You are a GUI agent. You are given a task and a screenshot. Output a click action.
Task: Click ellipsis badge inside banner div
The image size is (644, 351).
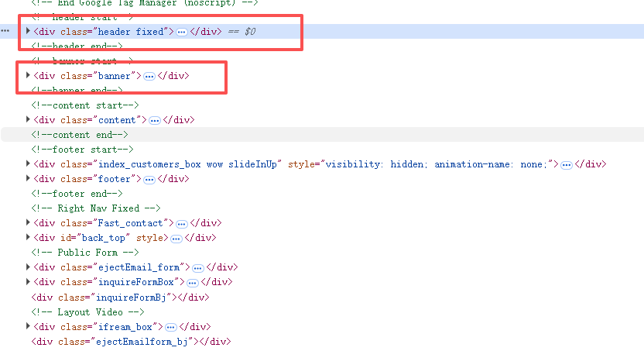click(149, 76)
